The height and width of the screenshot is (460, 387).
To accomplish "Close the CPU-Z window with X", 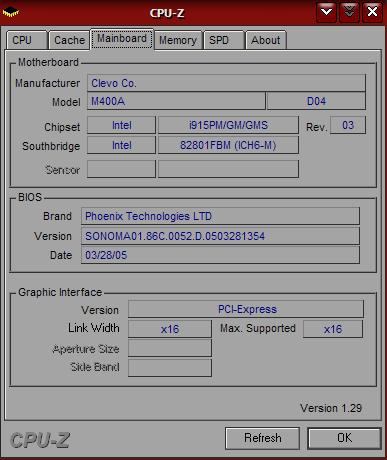I will 372,12.
